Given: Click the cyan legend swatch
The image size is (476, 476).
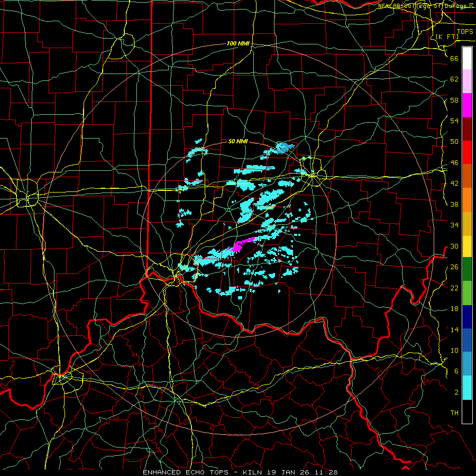Looking at the screenshot, I should pos(467,388).
